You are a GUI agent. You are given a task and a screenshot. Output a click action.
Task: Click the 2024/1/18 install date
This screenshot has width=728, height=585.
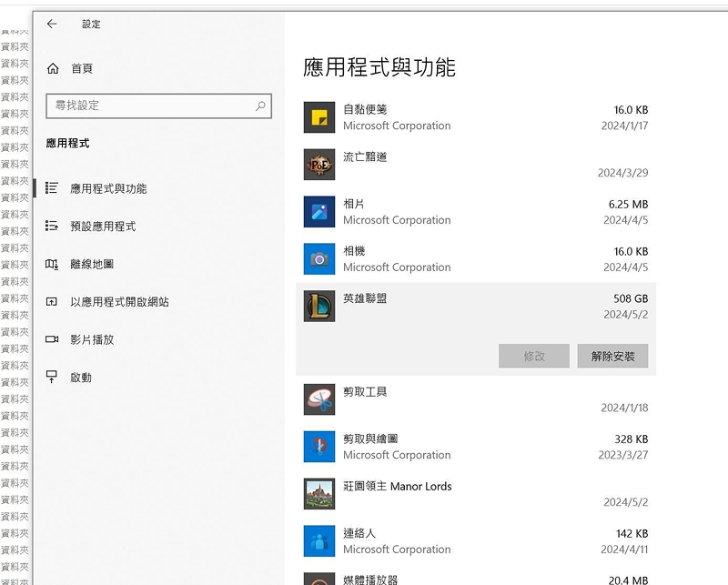pyautogui.click(x=624, y=408)
